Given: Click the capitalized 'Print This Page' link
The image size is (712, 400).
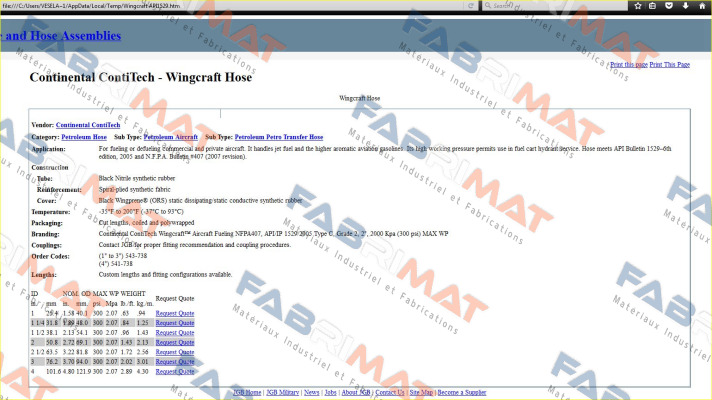Looking at the screenshot, I should pyautogui.click(x=669, y=64).
